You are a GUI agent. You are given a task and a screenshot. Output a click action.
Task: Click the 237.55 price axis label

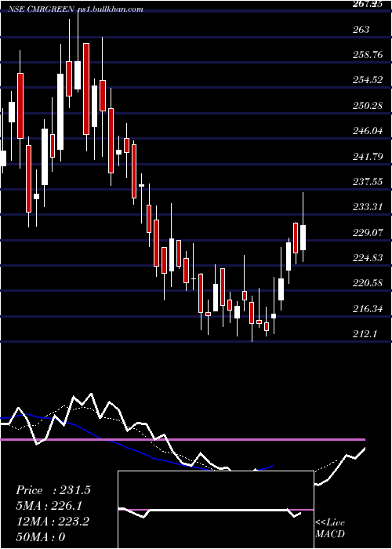(x=368, y=181)
